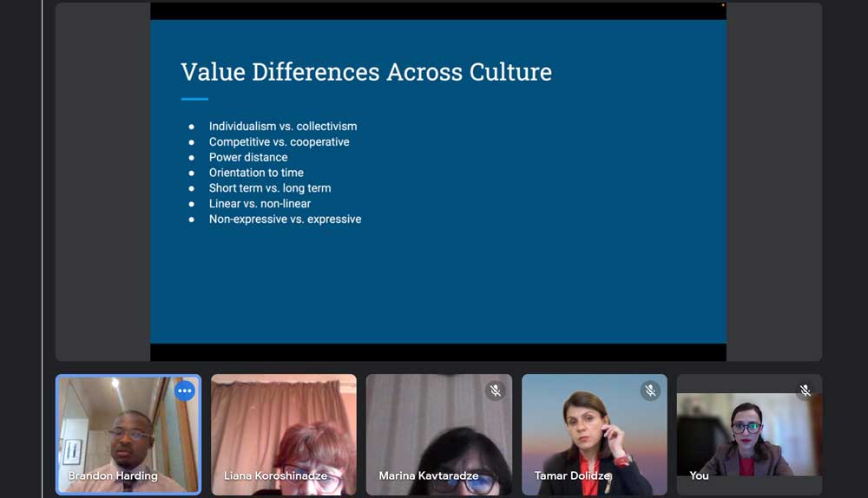Viewport: 868px width, 498px height.
Task: Open the options menu on Brandon Harding's tile
Action: (184, 390)
